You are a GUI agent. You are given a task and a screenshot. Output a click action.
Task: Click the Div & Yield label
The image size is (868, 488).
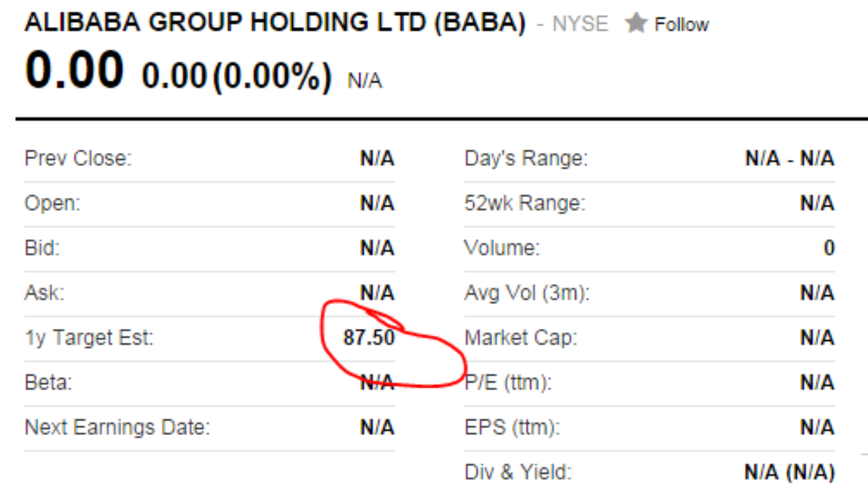pyautogui.click(x=518, y=472)
